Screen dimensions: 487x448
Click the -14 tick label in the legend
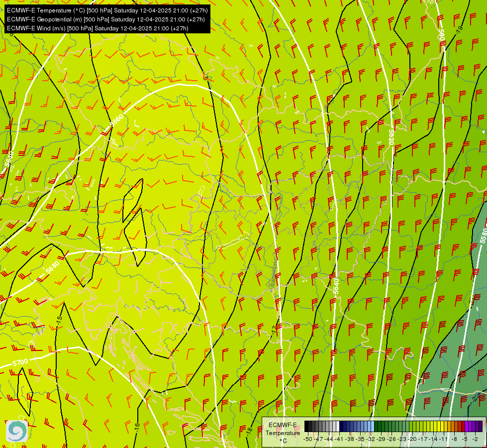coord(434,439)
